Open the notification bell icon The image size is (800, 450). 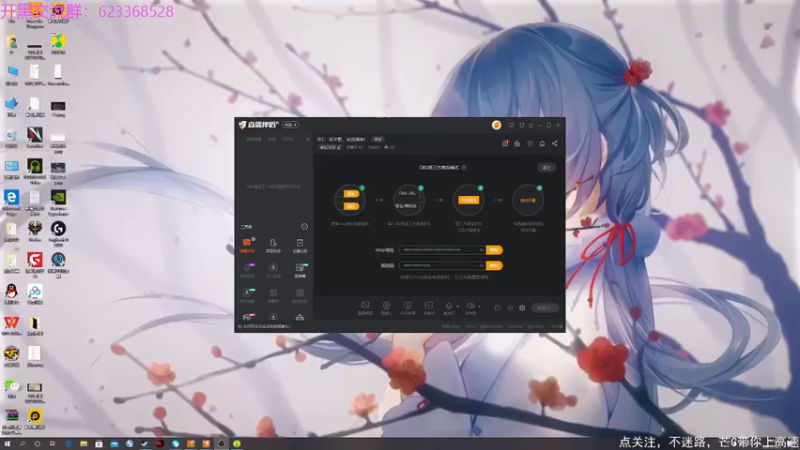542,143
